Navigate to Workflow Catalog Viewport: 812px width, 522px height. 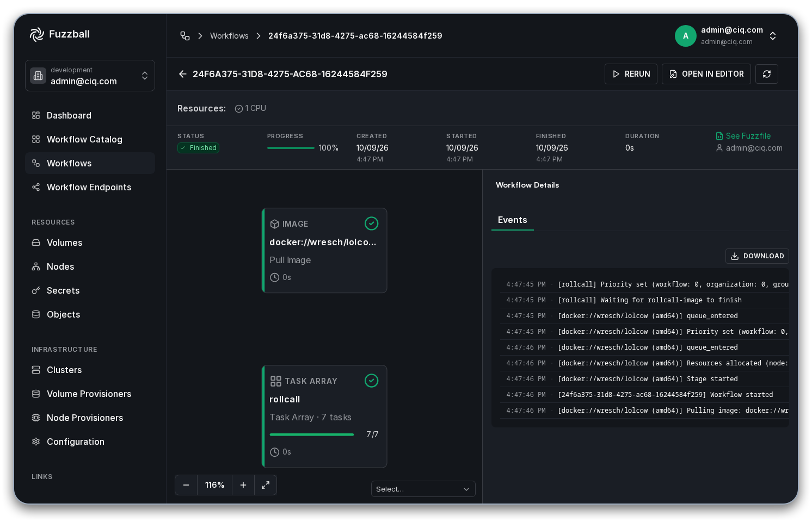pyautogui.click(x=90, y=139)
